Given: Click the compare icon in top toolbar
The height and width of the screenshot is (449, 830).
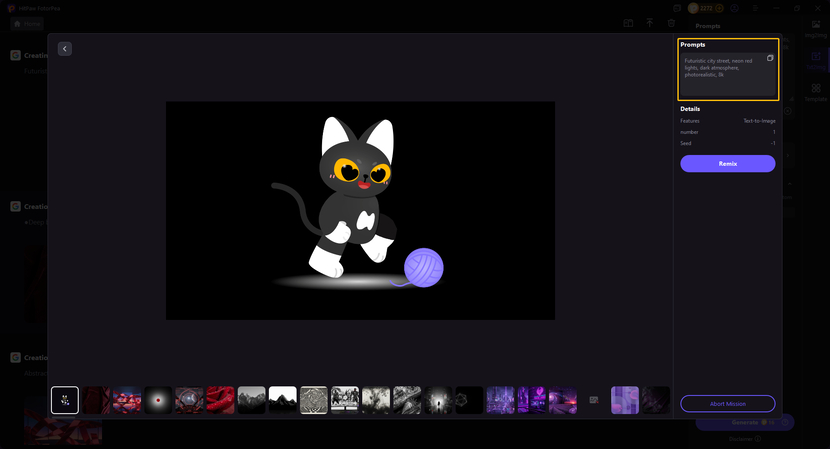Looking at the screenshot, I should tap(628, 23).
